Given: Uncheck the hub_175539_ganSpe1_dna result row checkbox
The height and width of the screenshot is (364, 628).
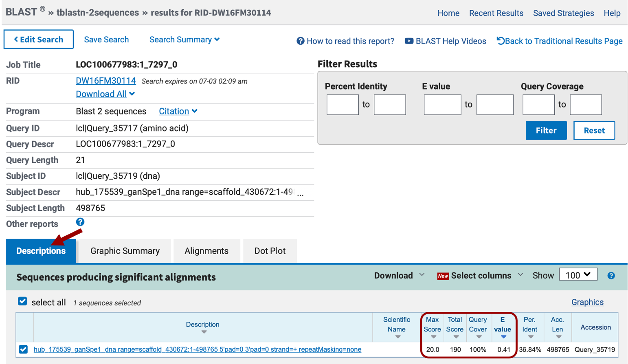Looking at the screenshot, I should click(23, 349).
